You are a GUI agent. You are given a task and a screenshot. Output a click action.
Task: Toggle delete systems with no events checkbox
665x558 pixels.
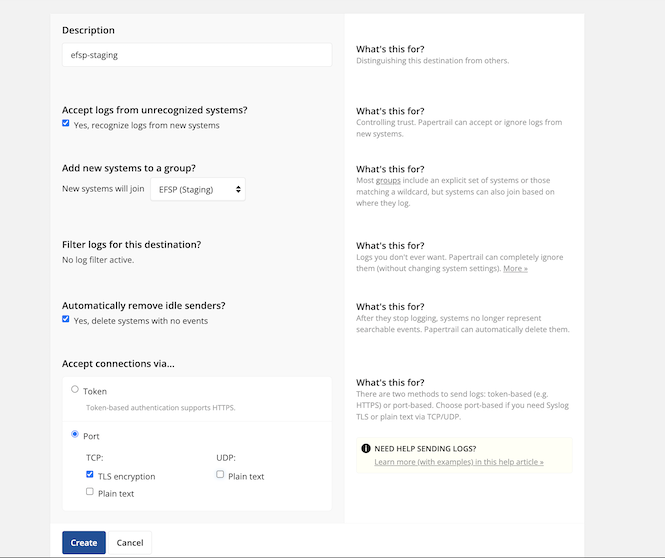point(66,319)
